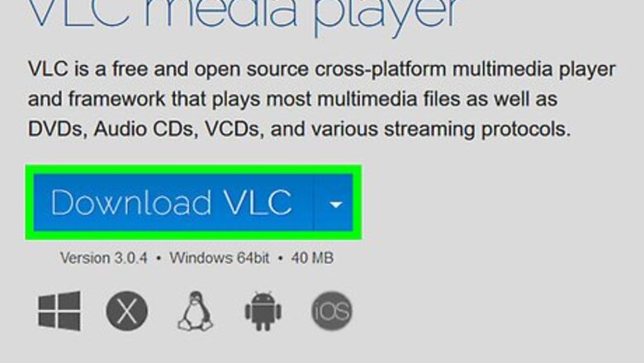This screenshot has width=644, height=363.
Task: Choose the macOS X circle icon
Action: point(126,311)
